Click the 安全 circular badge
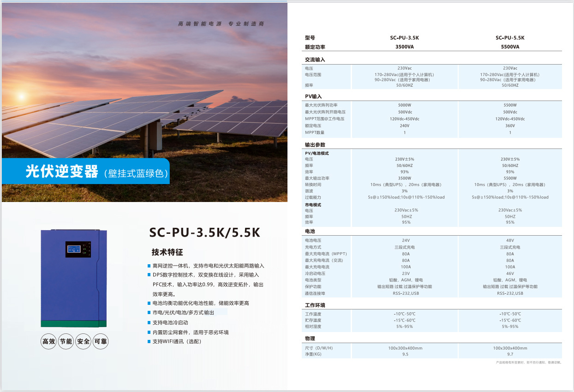 pos(84,342)
